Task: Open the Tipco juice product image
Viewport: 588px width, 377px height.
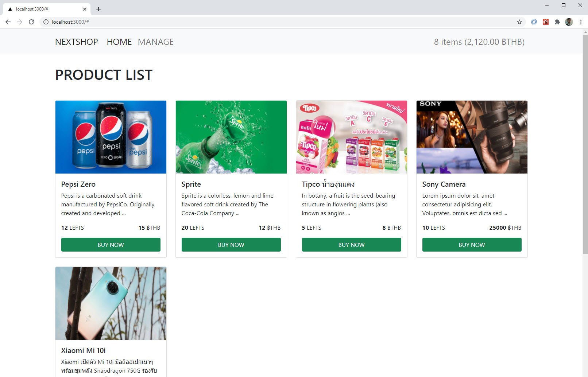Action: tap(352, 137)
